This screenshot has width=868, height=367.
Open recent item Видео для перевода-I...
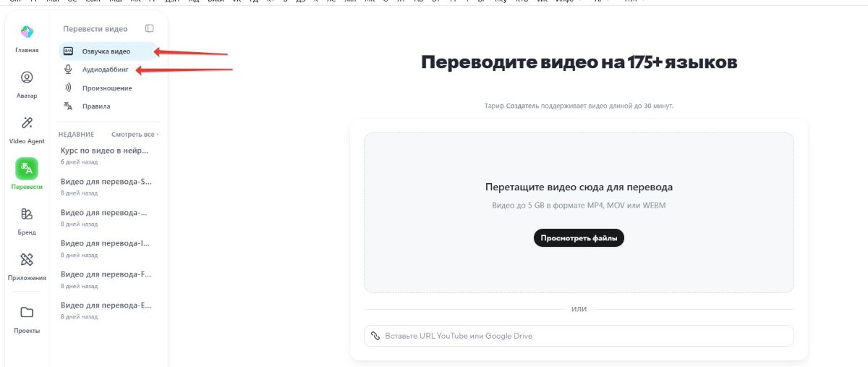tap(107, 248)
